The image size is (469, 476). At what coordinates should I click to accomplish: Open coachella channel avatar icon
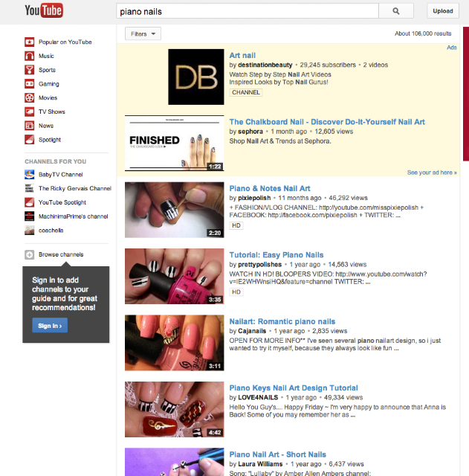coord(30,231)
